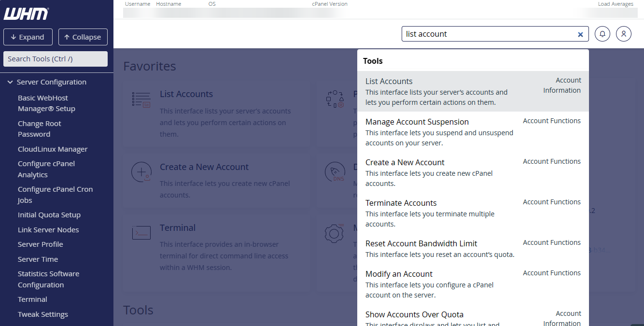644x326 pixels.
Task: Click the Tools header in search dropdown
Action: 373,61
